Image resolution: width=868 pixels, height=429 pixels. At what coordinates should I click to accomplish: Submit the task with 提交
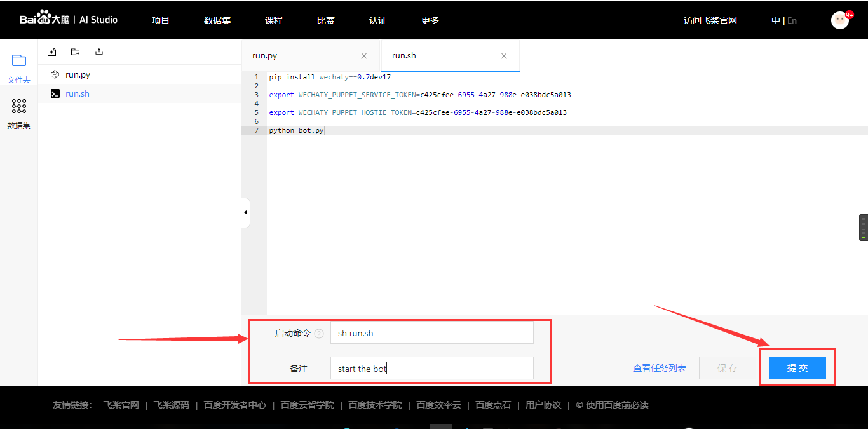coord(797,368)
